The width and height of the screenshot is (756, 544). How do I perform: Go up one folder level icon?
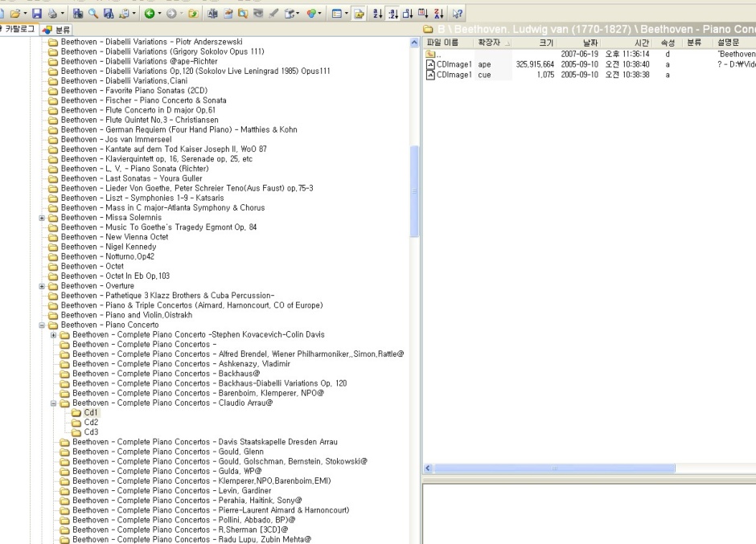193,14
